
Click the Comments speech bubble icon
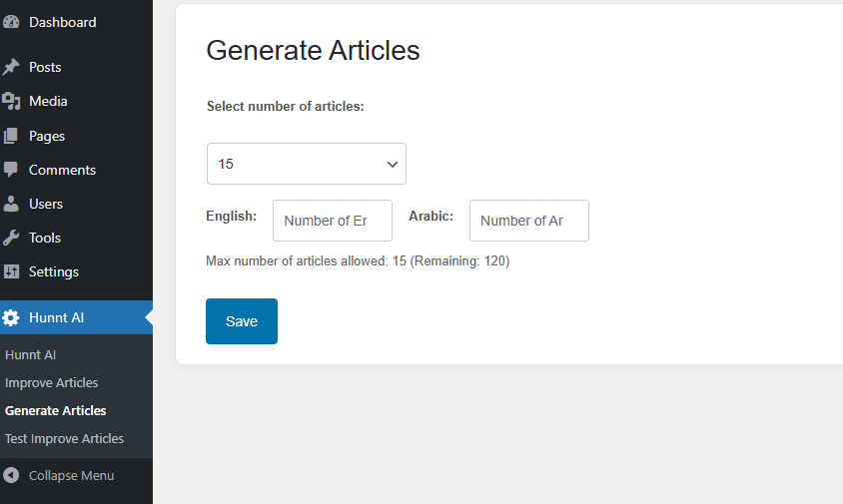[x=12, y=170]
